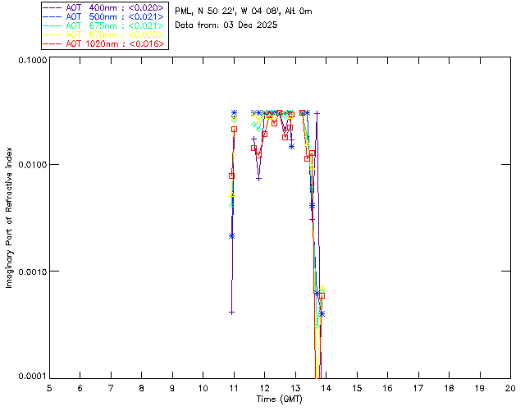Click x-axis tick label 12
This screenshot has height=420, width=525.
[x=264, y=388]
